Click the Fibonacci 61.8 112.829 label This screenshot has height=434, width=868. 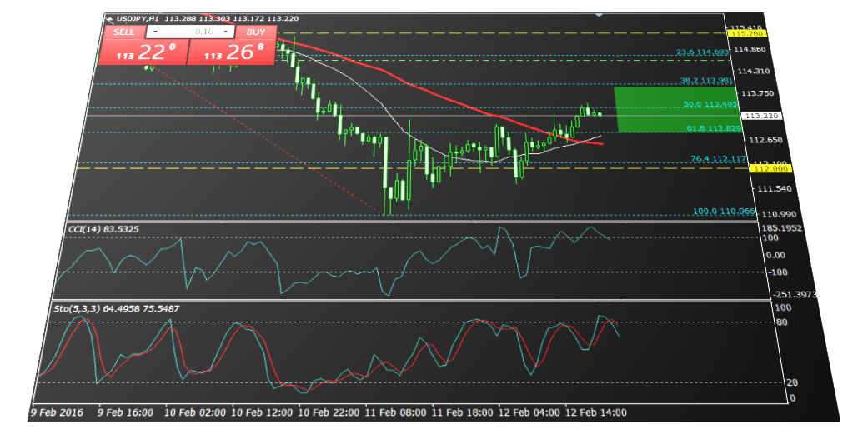[714, 128]
